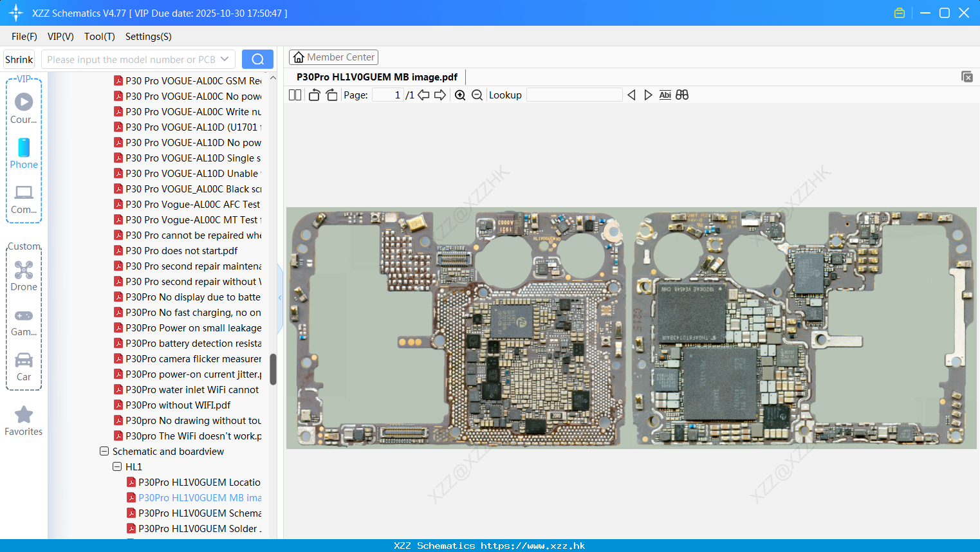Click the page number field
Image resolution: width=980 pixels, height=552 pixels.
(387, 95)
